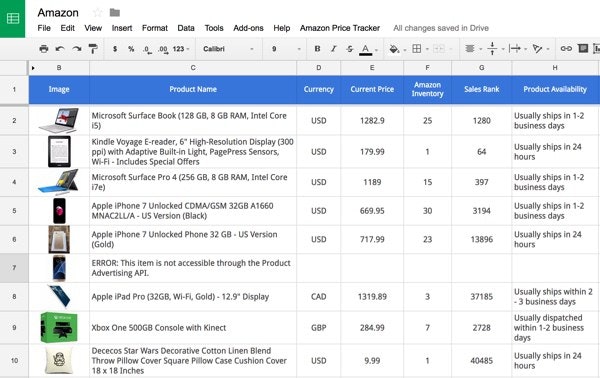Open text wrapping dropdown
Screen dimensions: 600x378
coord(518,49)
